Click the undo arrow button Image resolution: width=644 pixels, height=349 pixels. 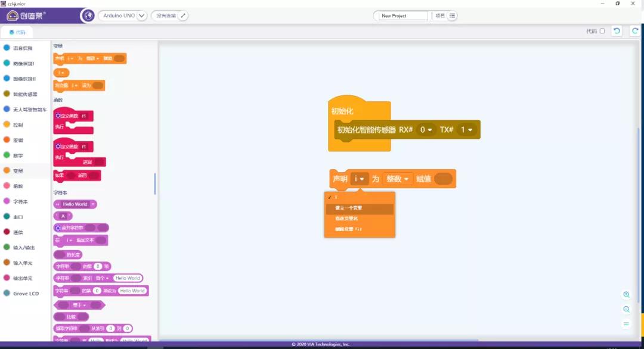[617, 31]
